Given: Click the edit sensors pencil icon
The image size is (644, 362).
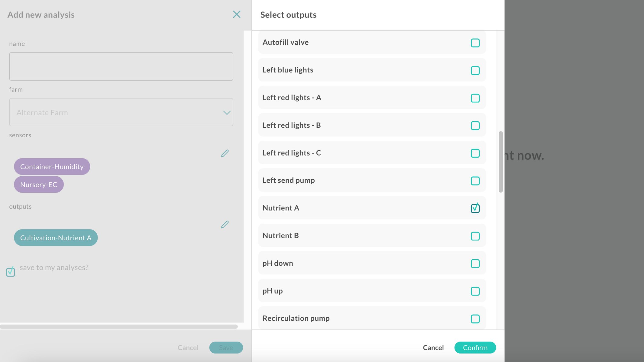Looking at the screenshot, I should point(225,153).
